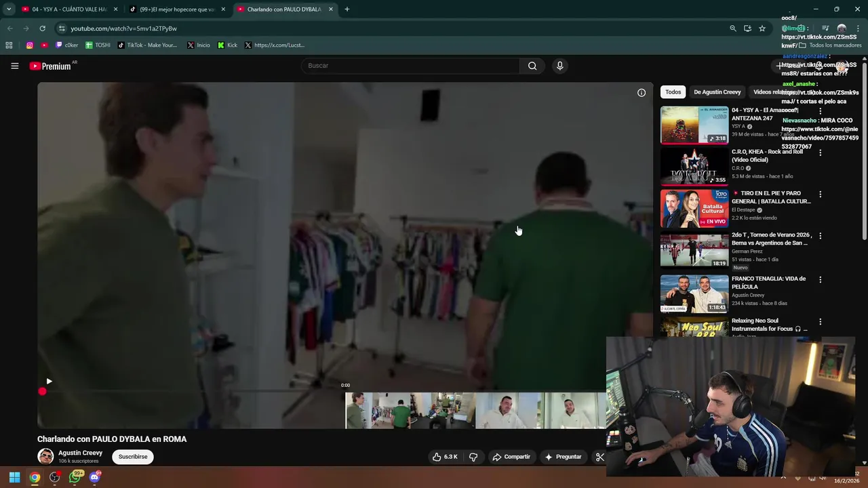Open the Chrome apps grid shortcut
The width and height of the screenshot is (868, 488).
click(9, 45)
